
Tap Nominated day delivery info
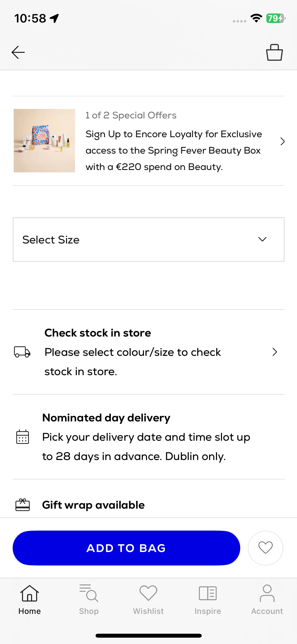click(x=146, y=437)
